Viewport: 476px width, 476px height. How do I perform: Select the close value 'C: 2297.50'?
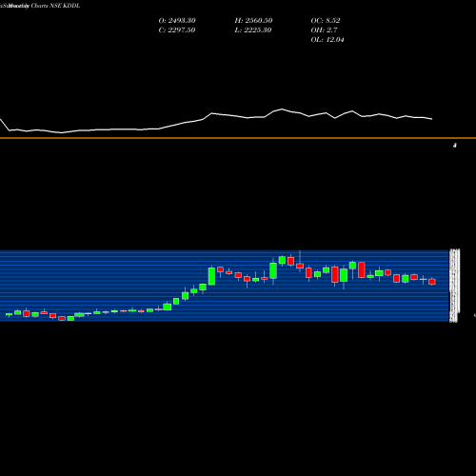coord(177,30)
